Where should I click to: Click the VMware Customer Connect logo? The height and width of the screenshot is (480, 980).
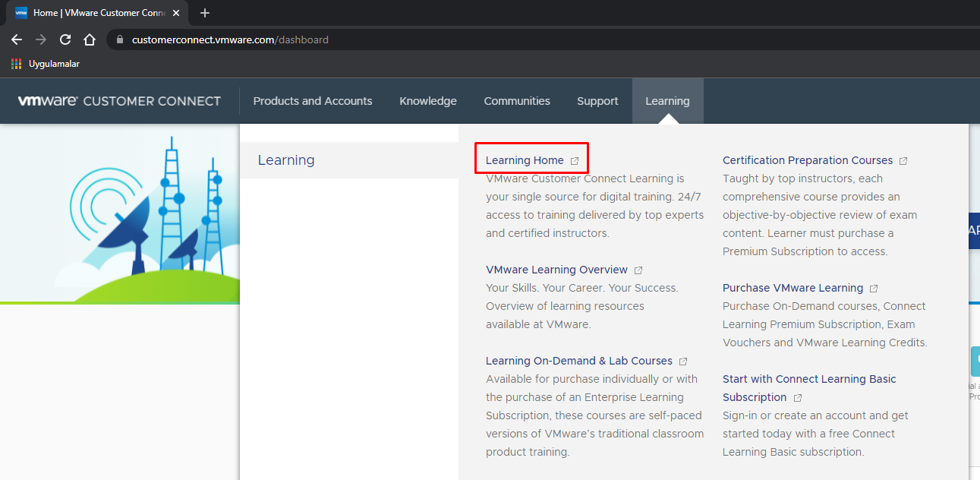coord(119,101)
